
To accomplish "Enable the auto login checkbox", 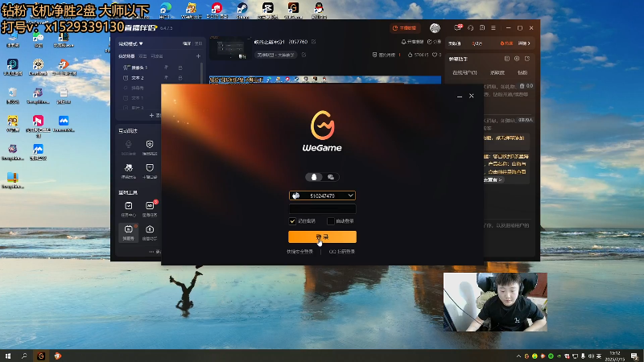I will click(x=330, y=220).
